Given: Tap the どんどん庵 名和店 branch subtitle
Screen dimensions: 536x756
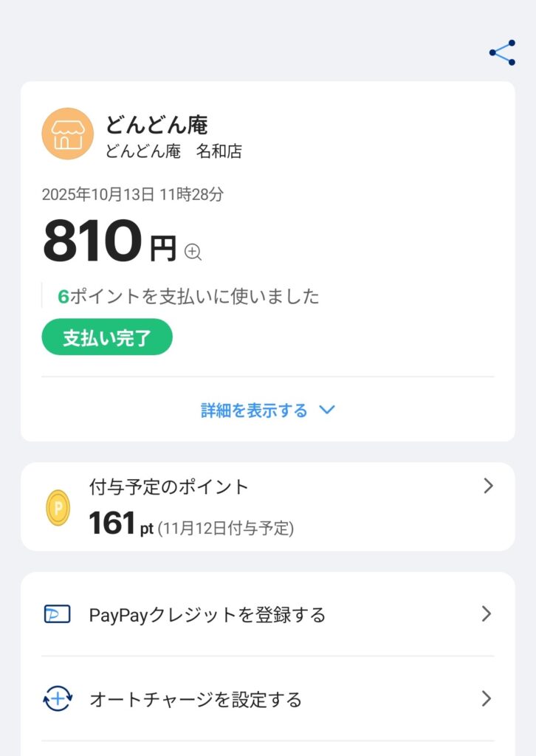Looking at the screenshot, I should click(173, 151).
